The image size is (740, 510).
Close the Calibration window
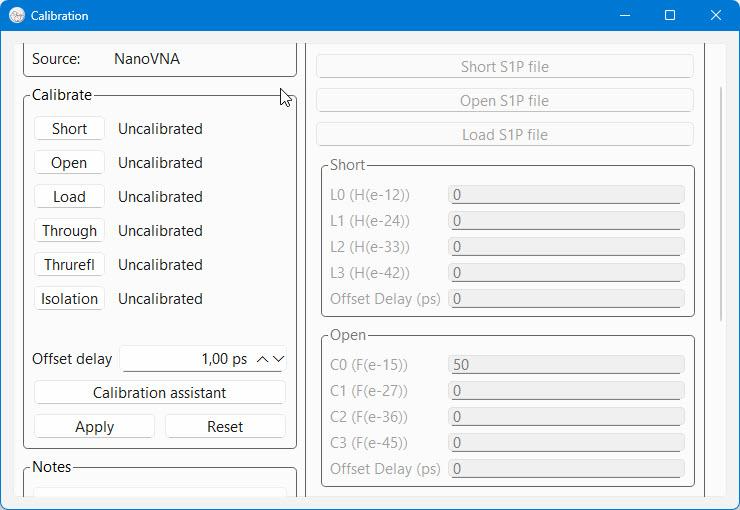[715, 15]
